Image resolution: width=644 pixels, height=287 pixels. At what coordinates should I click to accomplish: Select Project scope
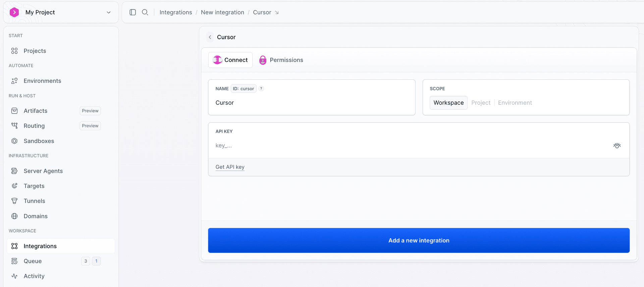click(481, 103)
